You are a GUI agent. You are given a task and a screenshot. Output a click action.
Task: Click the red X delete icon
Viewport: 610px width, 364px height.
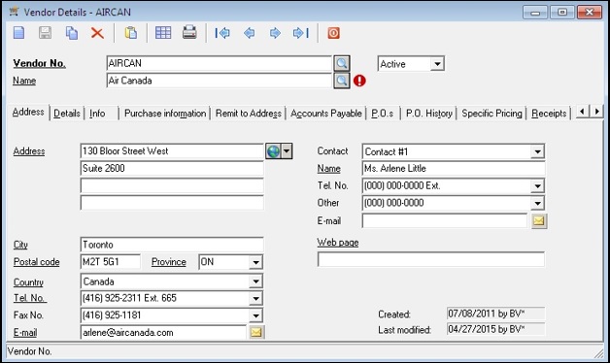(x=97, y=33)
